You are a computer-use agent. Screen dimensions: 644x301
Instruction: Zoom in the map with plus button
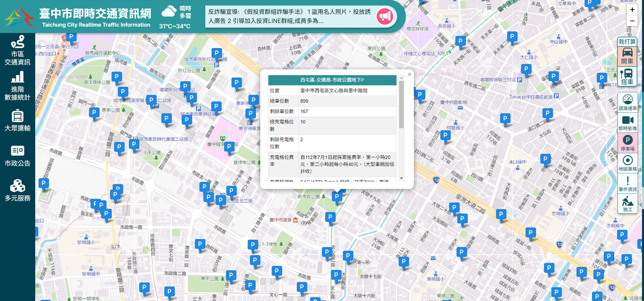click(632, 10)
